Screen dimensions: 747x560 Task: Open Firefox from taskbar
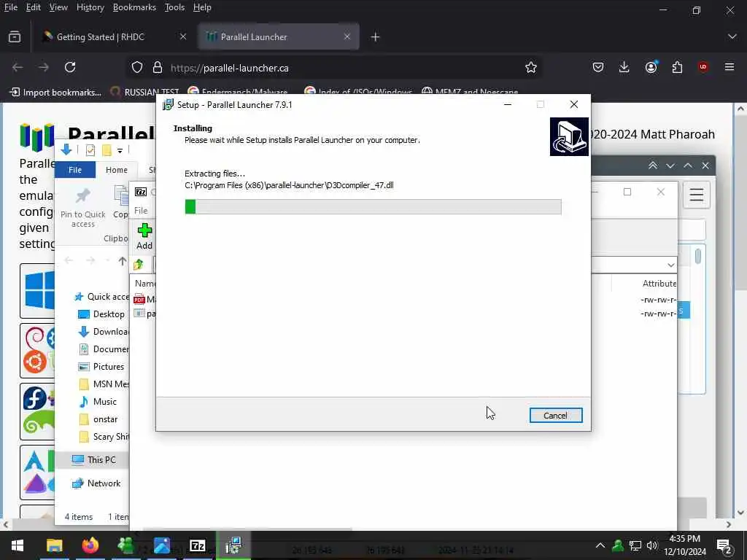(90, 545)
